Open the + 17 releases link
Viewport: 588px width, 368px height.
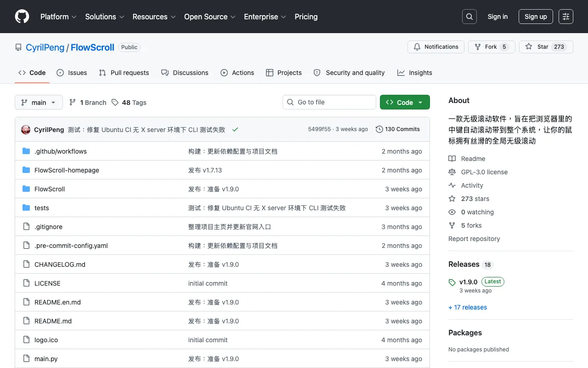(x=468, y=307)
